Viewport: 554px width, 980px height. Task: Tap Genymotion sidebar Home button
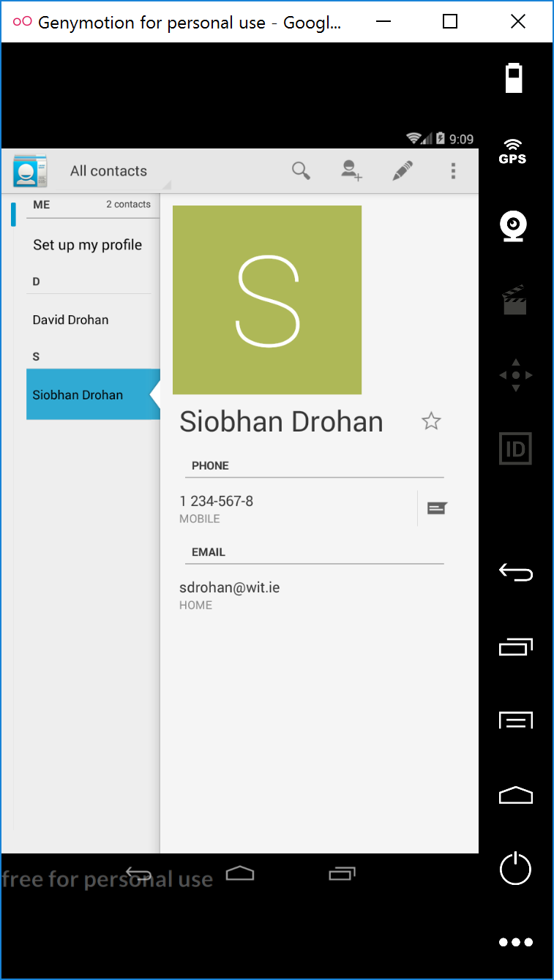[516, 795]
